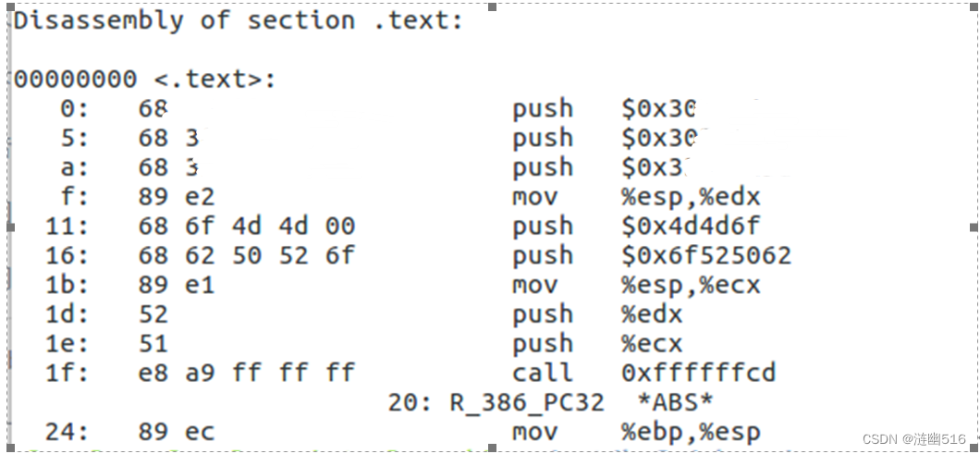Viewport: 980px width, 454px height.
Task: Click the 'push $0x6f525062' instruction
Action: click(x=652, y=255)
